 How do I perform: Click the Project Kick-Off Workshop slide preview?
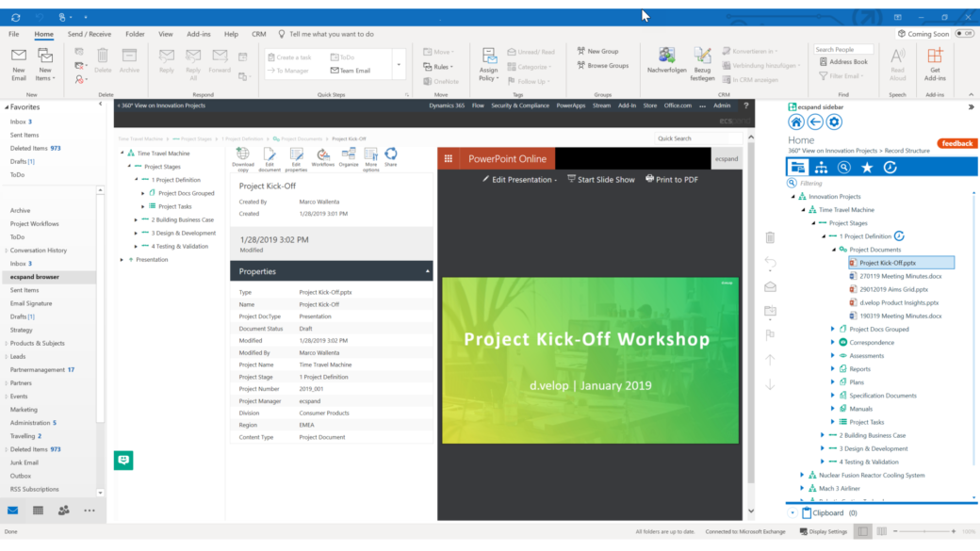590,361
